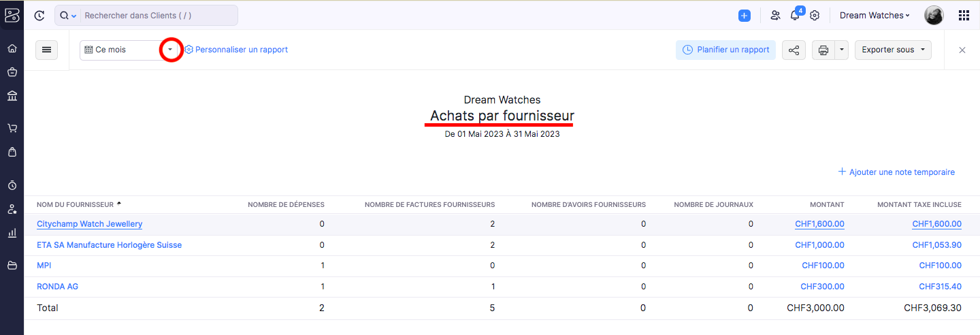Click the share report icon
The image size is (980, 335).
click(x=794, y=50)
